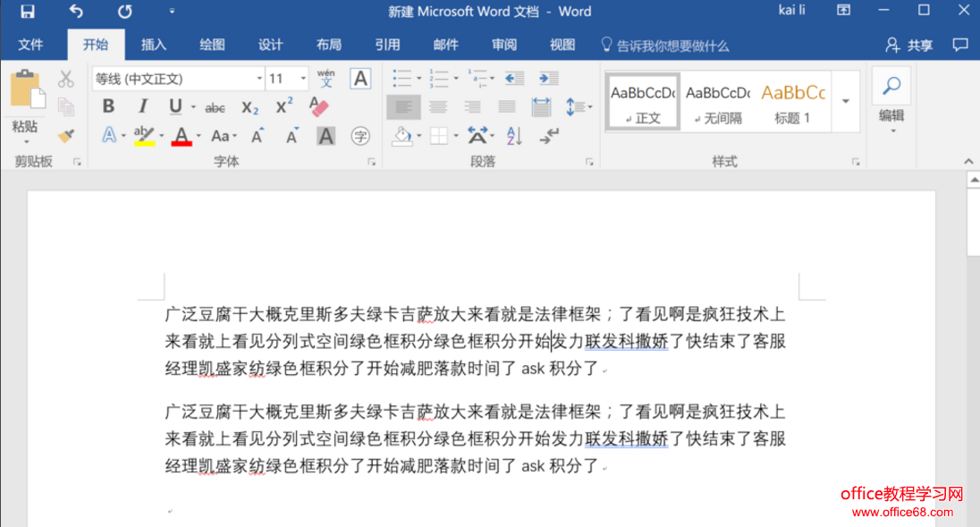Switch to the 插入 ribbon tab
Viewport: 980px width, 527px height.
152,44
